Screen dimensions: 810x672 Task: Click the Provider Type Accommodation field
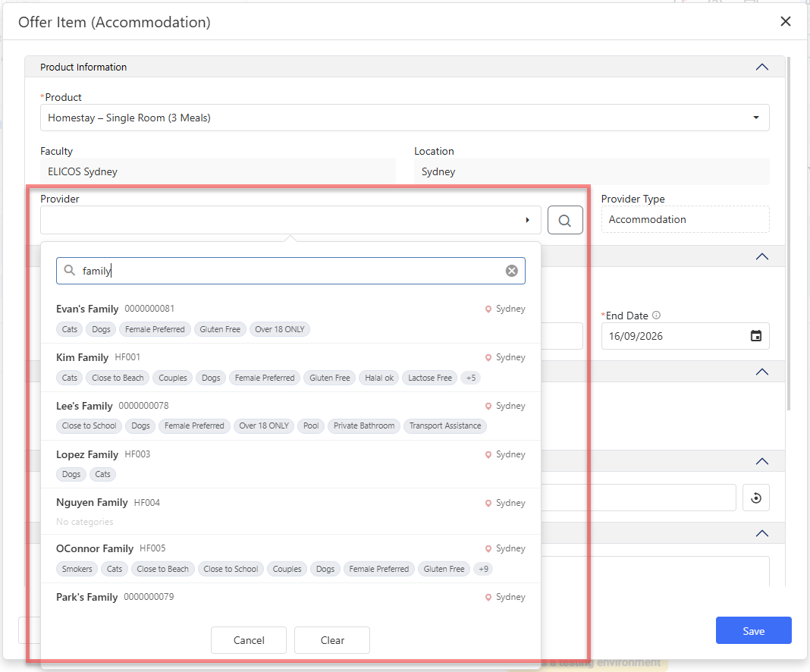pos(686,219)
